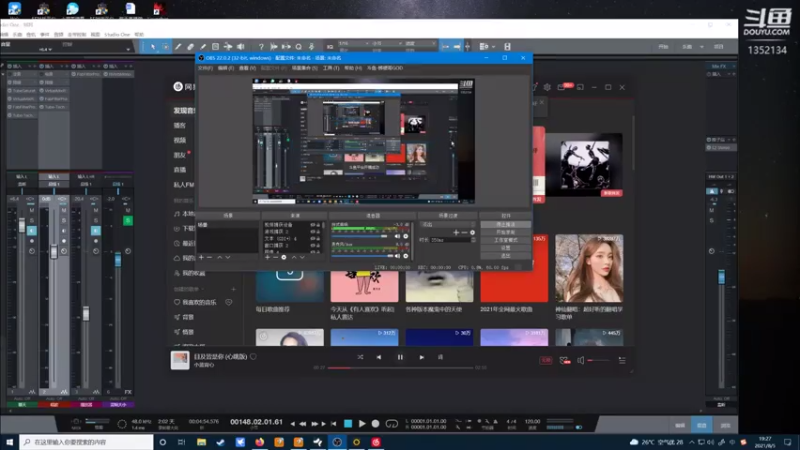Open OBS View menu
The height and width of the screenshot is (450, 800).
[247, 68]
